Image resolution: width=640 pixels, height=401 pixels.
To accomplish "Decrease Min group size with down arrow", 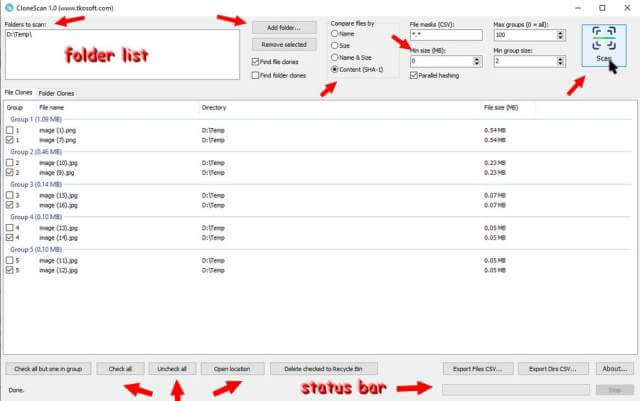I will [x=560, y=64].
